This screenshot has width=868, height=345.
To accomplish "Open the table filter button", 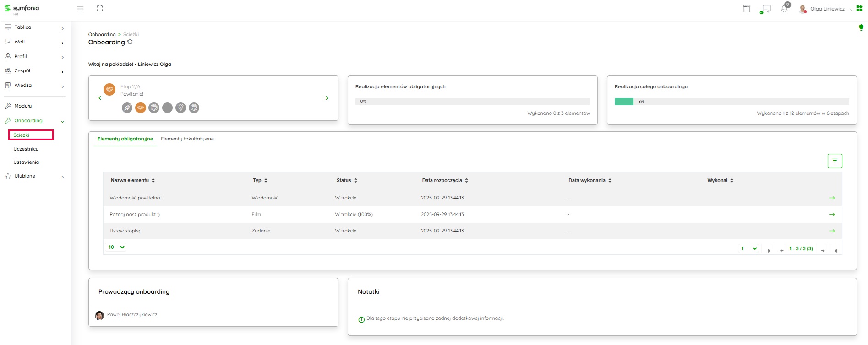I will click(x=835, y=161).
